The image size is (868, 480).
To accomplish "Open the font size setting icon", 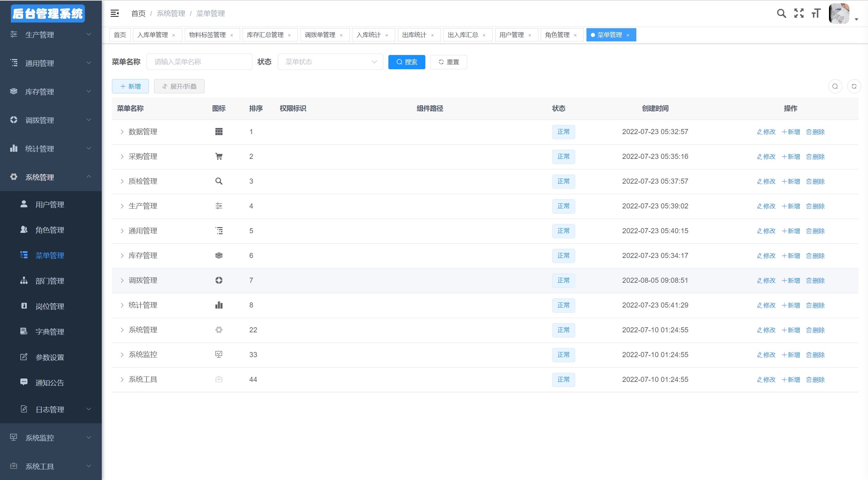I will (816, 14).
